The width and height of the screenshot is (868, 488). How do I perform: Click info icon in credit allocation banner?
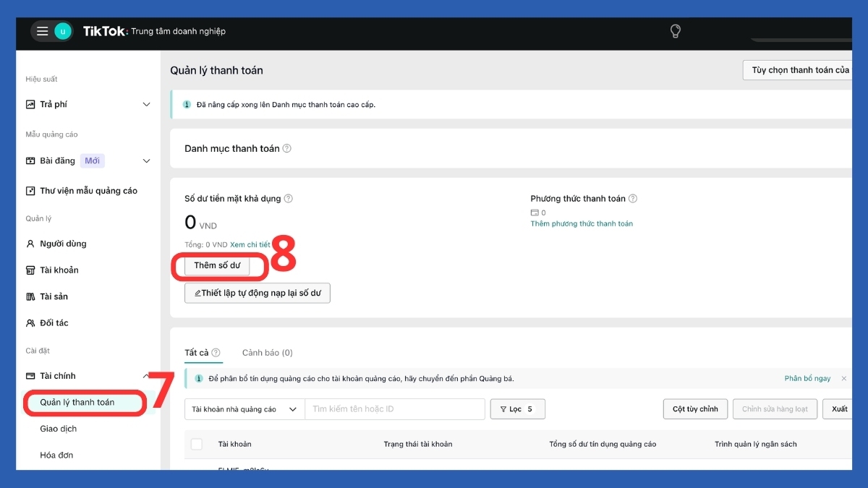tap(199, 378)
